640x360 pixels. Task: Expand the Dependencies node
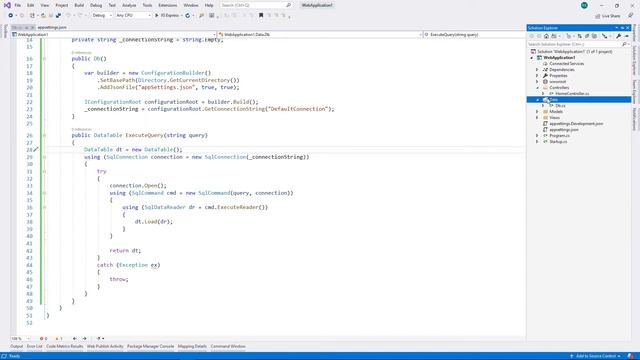537,70
